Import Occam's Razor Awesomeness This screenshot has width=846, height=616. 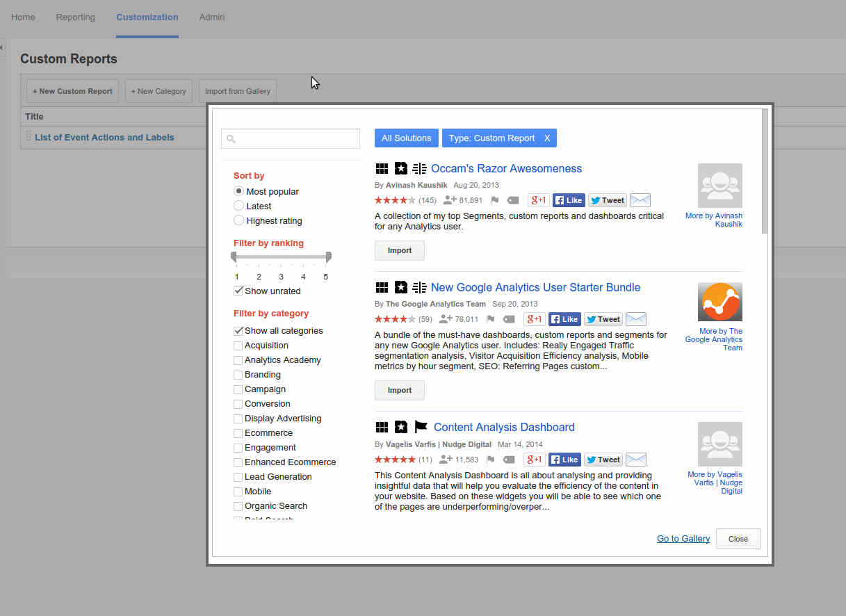click(x=400, y=250)
